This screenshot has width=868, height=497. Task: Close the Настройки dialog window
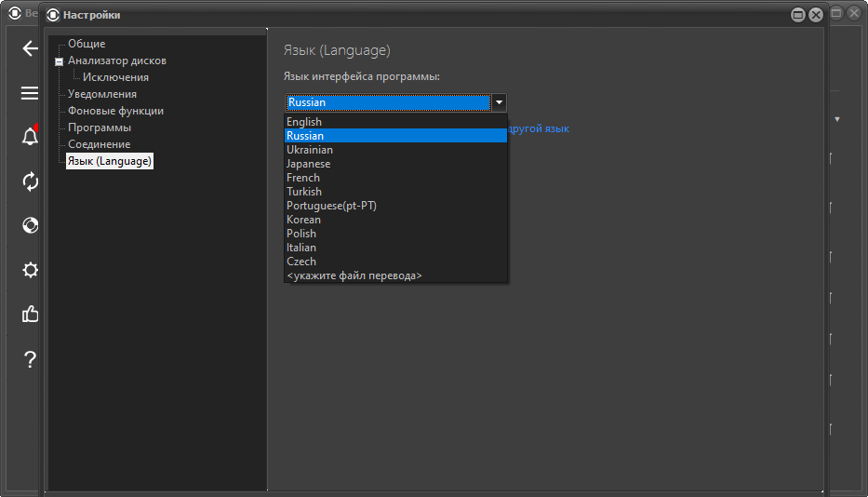[x=816, y=15]
